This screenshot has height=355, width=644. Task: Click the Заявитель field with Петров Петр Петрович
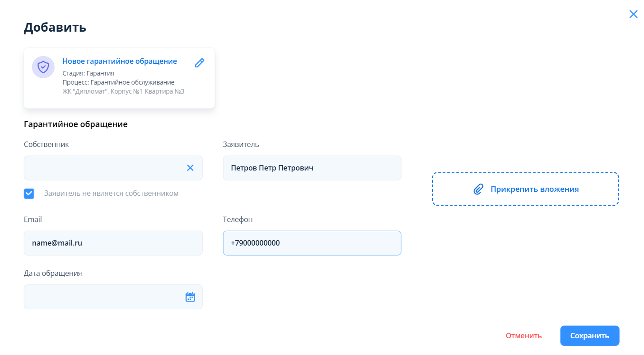312,168
